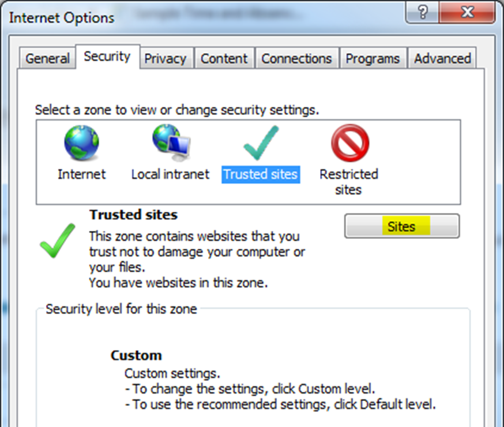Screen dimensions: 504x427
Task: Select the Restricted sites prohibited icon
Action: click(349, 144)
